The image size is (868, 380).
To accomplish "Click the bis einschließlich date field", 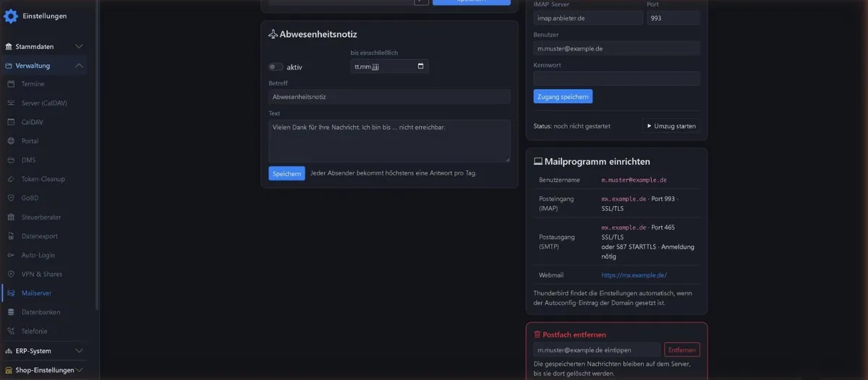I will pos(389,66).
